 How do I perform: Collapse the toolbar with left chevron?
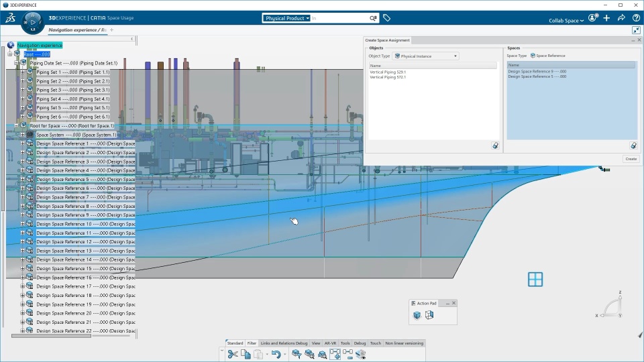[x=222, y=351]
